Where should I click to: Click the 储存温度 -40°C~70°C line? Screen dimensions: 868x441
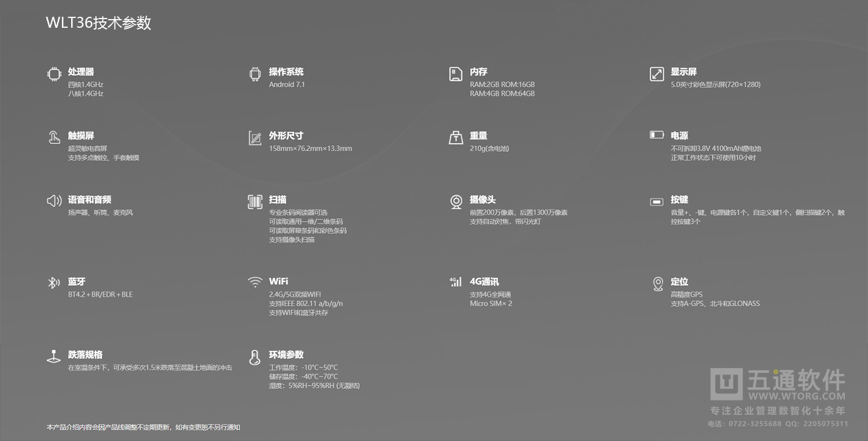304,377
